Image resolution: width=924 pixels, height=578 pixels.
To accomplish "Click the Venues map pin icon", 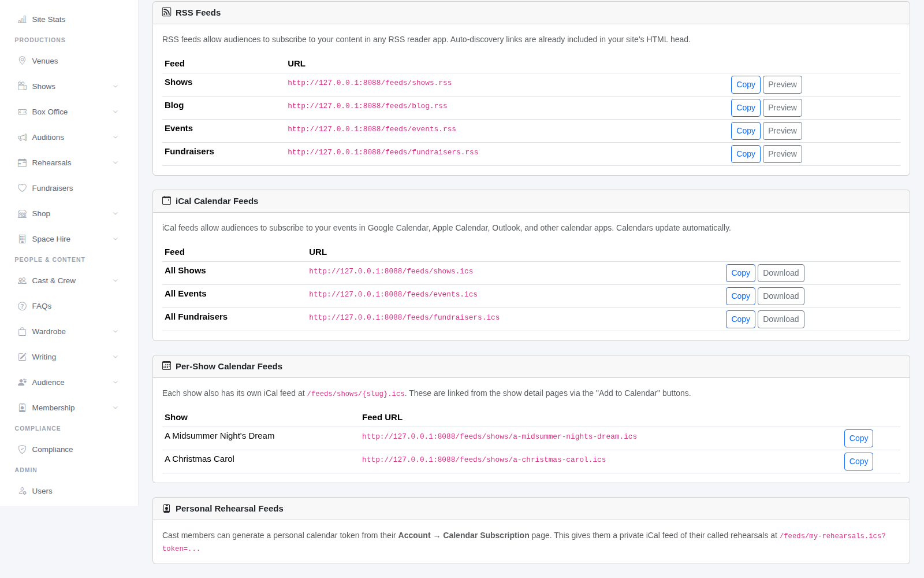I will click(22, 61).
